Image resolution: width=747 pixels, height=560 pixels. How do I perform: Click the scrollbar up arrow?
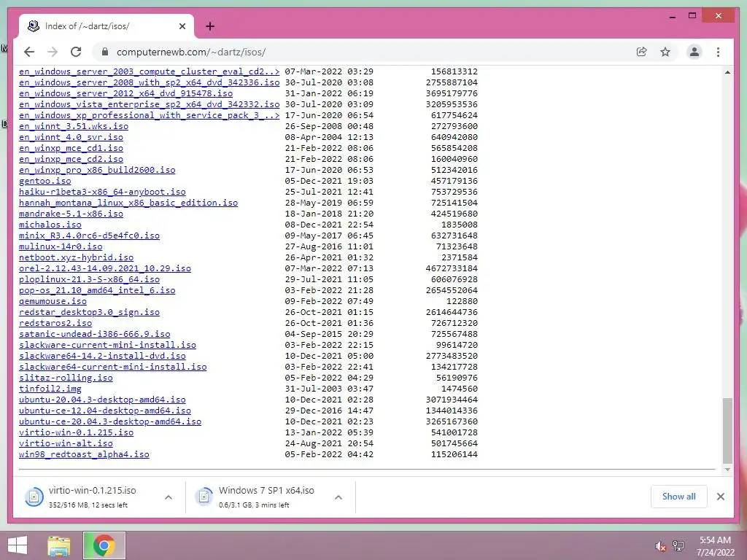tap(727, 72)
